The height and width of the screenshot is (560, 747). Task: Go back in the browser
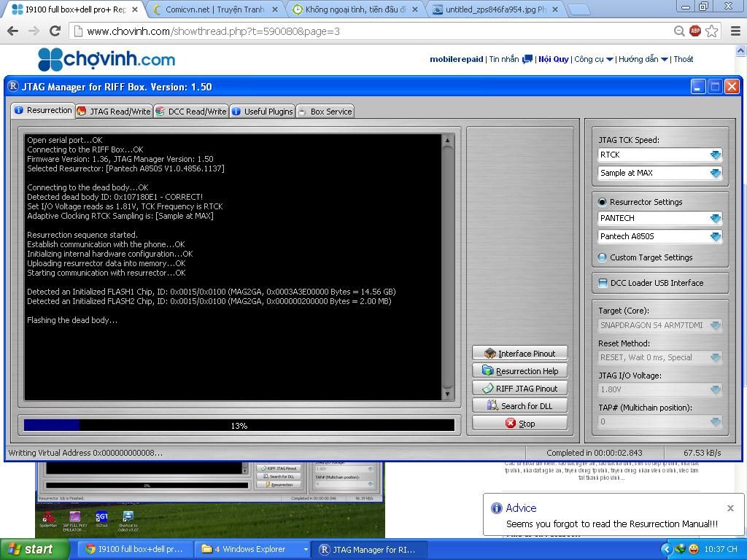(13, 31)
